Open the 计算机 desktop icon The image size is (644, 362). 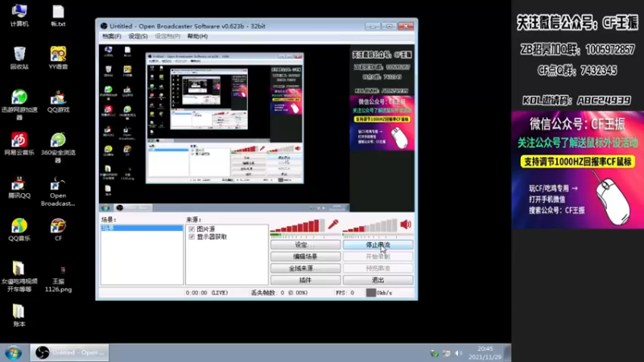pos(19,15)
